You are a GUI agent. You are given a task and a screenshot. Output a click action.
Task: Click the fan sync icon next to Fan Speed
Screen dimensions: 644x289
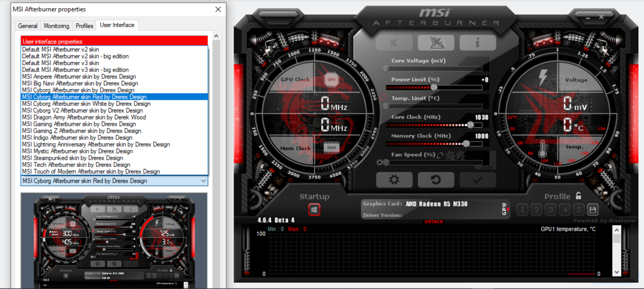point(441,155)
